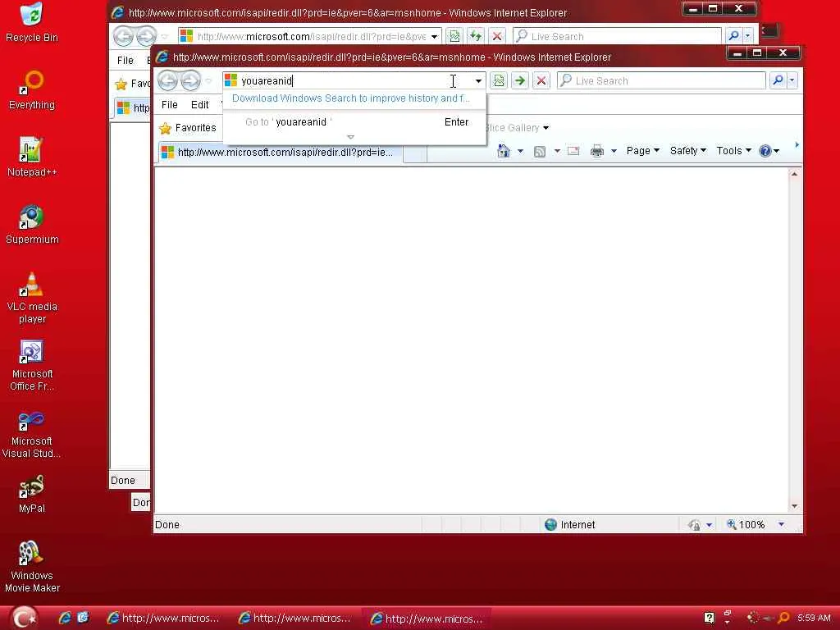This screenshot has width=840, height=630.
Task: Select the microsoft.com tab in front window
Action: (x=281, y=153)
